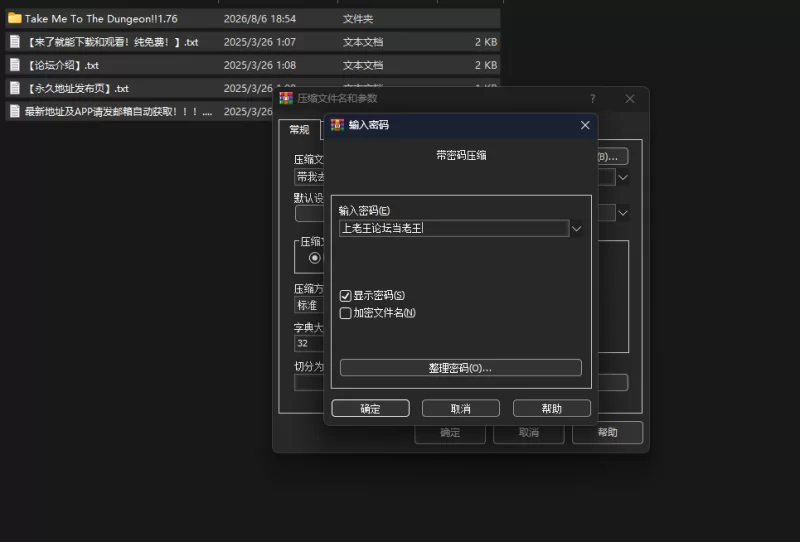Select file 最新地址及APP请发邮箱自动获取
This screenshot has height=542, width=800.
point(118,111)
